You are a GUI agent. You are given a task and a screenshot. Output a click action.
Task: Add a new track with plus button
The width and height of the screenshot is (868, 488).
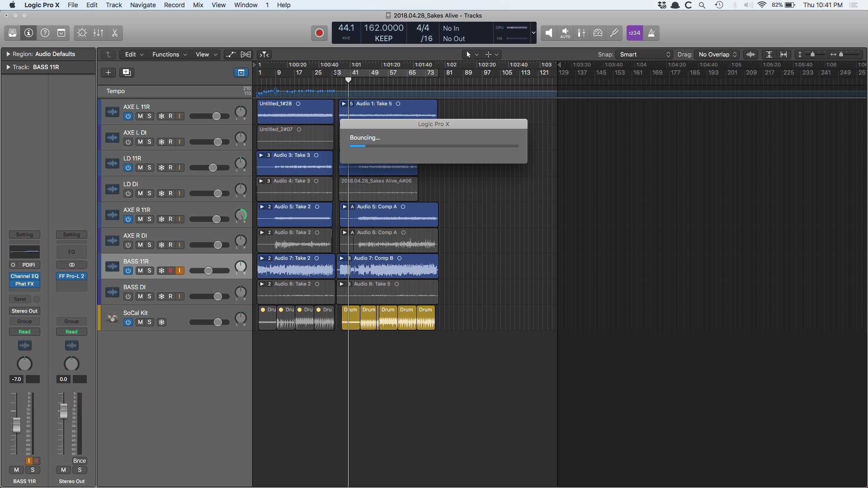pos(108,73)
